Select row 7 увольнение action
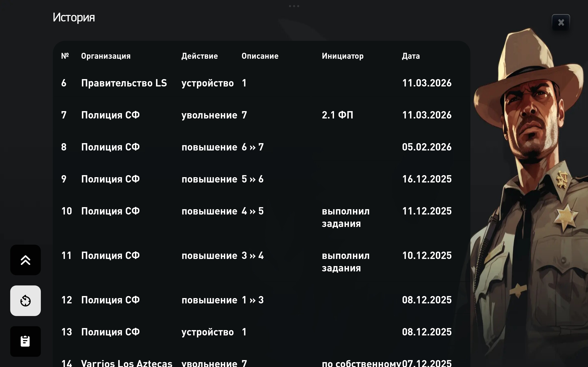The image size is (588, 367). (x=209, y=115)
